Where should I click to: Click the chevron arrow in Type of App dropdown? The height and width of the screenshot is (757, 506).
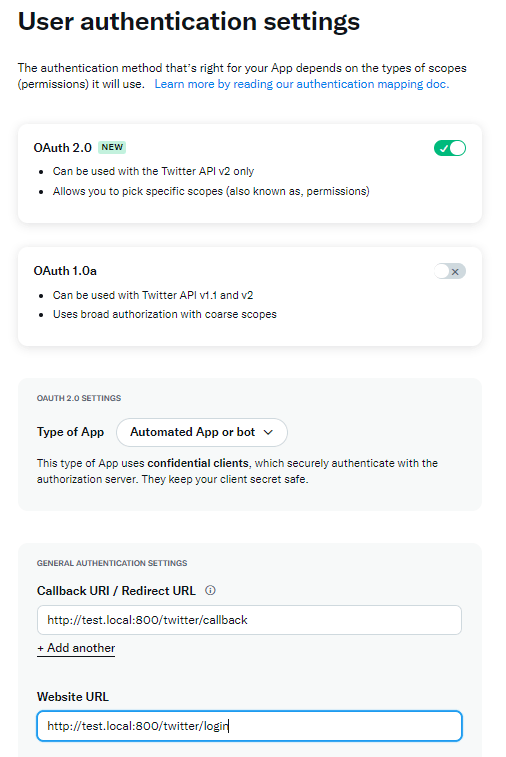[x=268, y=432]
